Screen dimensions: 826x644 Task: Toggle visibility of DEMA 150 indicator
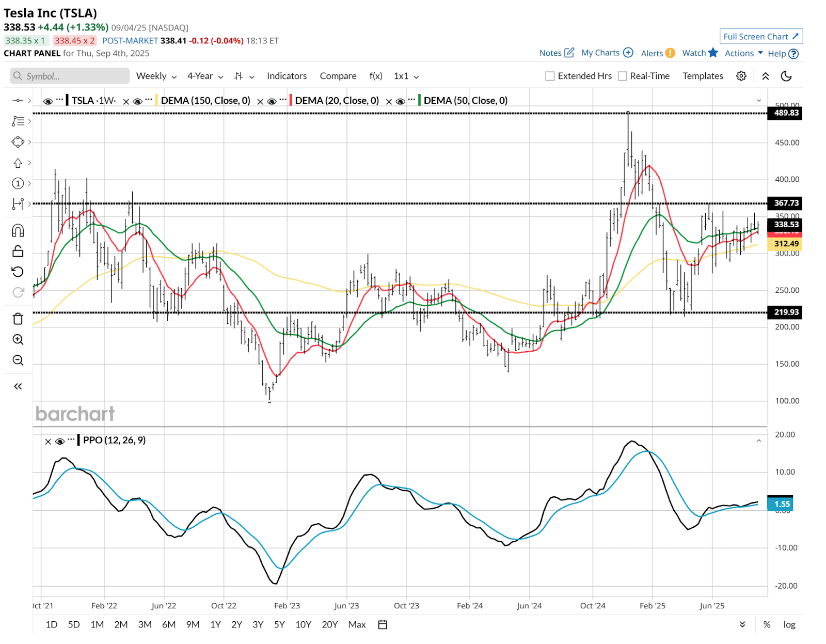[137, 101]
